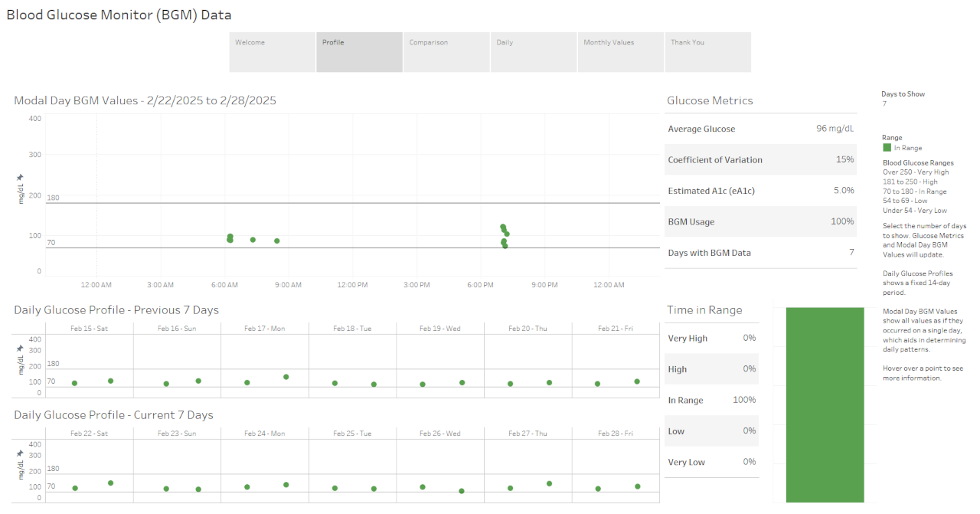Click the Days with BGM Data row
The image size is (980, 514).
pos(760,252)
